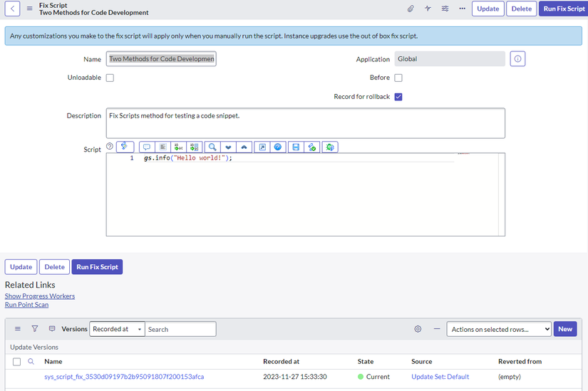Start search with magnifier in script toolbar

coord(212,147)
